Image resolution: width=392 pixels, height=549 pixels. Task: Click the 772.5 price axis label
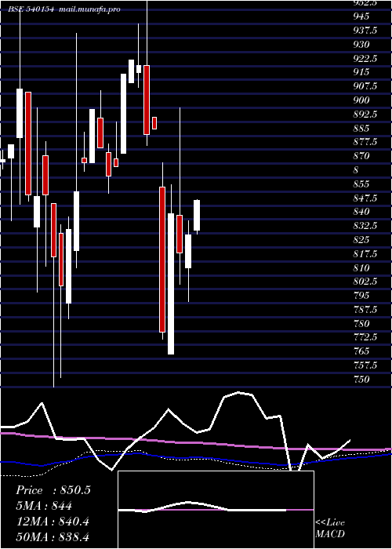point(365,337)
